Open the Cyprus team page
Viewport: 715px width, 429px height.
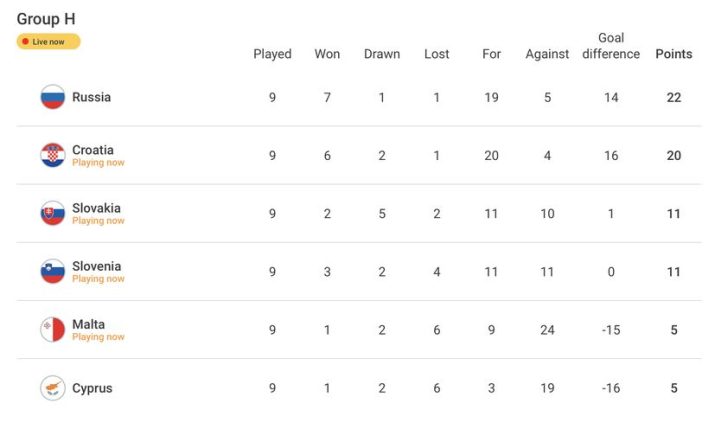pyautogui.click(x=92, y=388)
